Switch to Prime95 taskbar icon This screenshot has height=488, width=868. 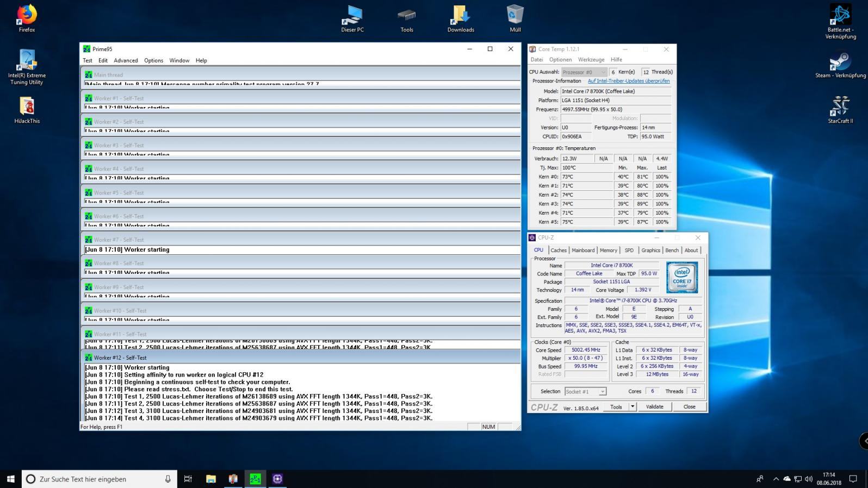pyautogui.click(x=256, y=479)
